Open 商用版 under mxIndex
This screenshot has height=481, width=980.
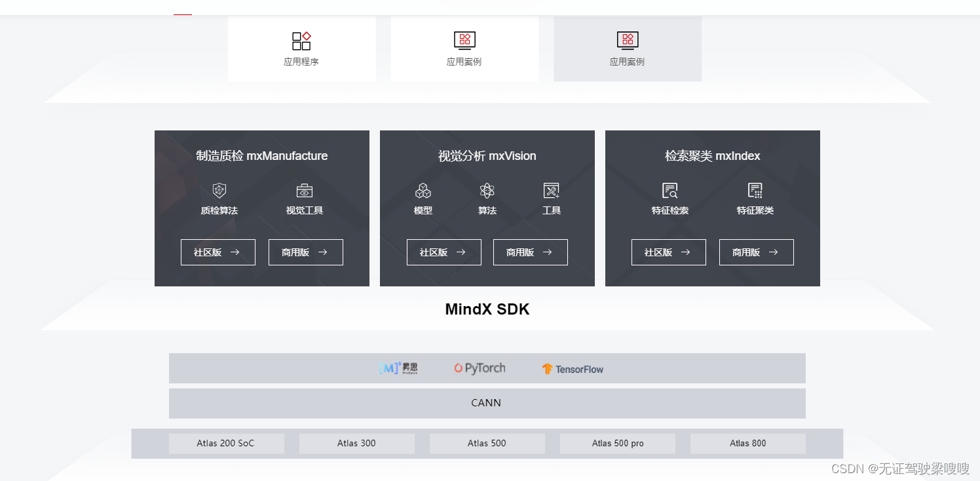point(757,252)
